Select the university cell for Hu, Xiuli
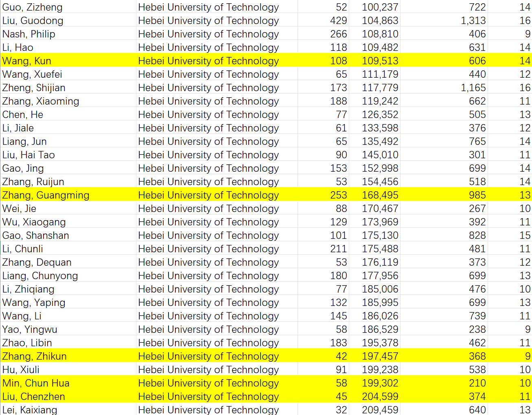The height and width of the screenshot is (415, 532). [x=208, y=370]
